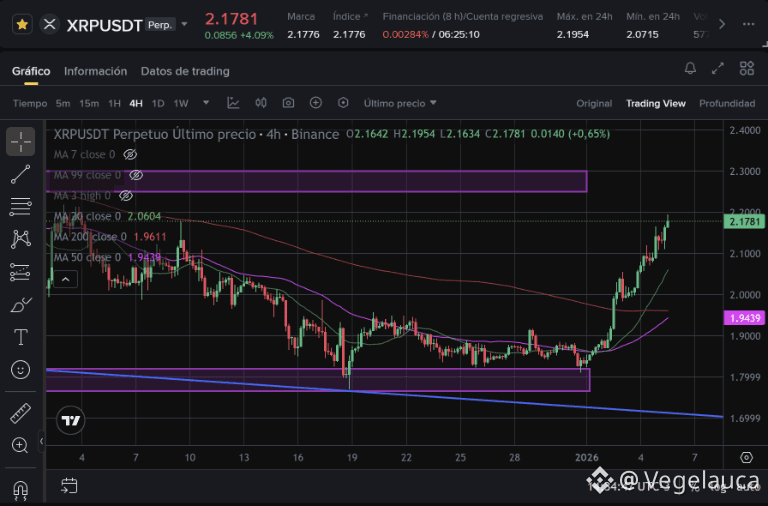The width and height of the screenshot is (768, 506).
Task: Select the Tiempo chart option
Action: pos(30,103)
